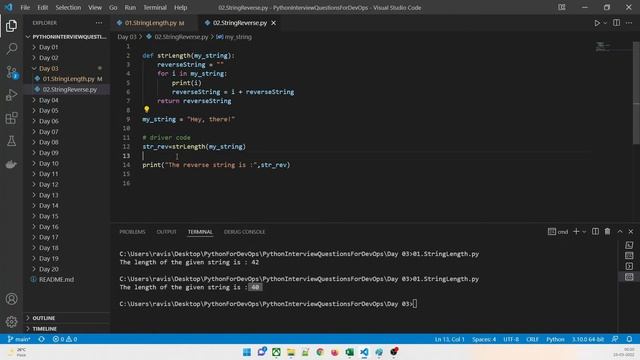Open 01.StringLength.py in Explorer tree
Screen dimensions: 640x360
pyautogui.click(x=67, y=79)
